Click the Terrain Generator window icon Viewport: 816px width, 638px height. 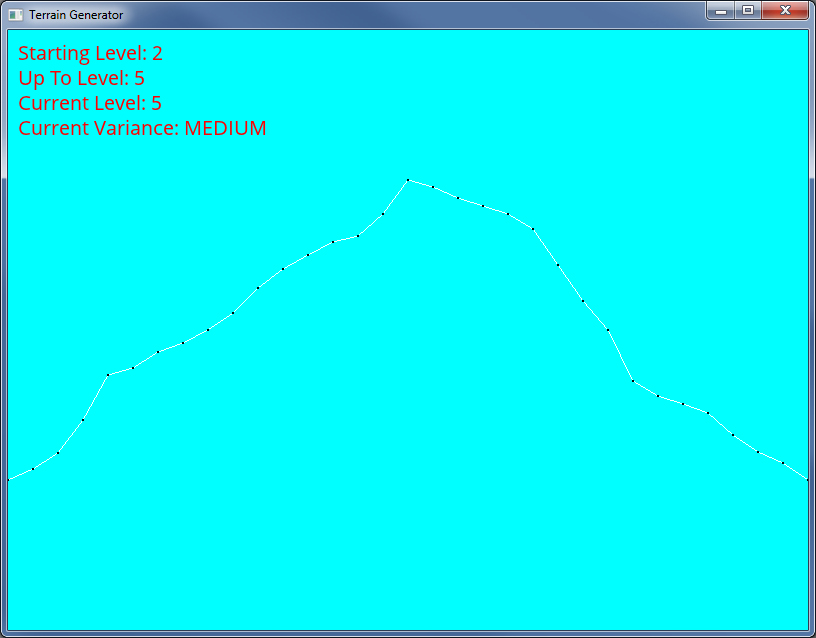coord(16,15)
